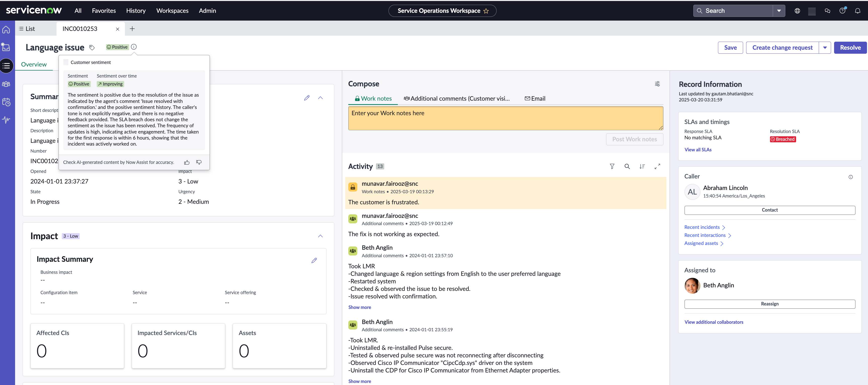The height and width of the screenshot is (385, 868).
Task: Open the All menu
Action: [x=78, y=11]
